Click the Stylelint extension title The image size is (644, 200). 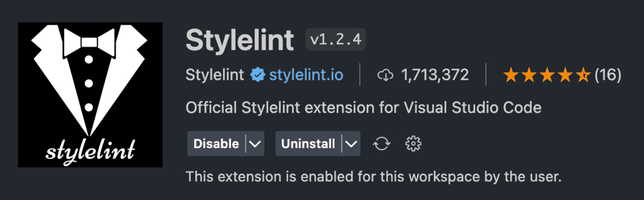pos(240,40)
